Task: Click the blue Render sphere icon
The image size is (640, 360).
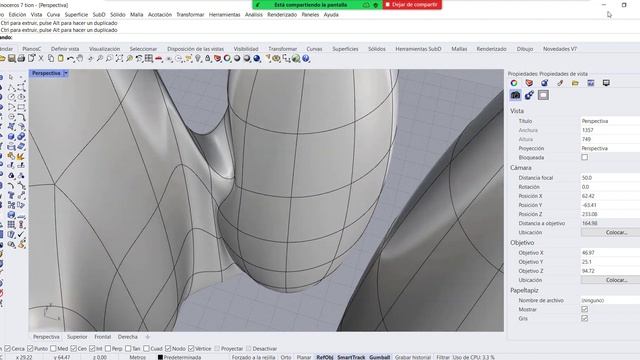Action: pos(257,59)
